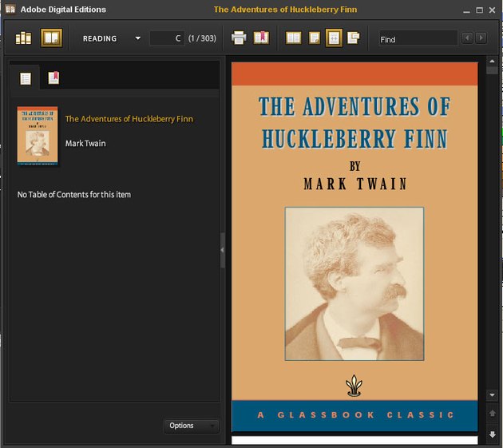503x448 pixels.
Task: Print the book with printer icon
Action: [239, 38]
